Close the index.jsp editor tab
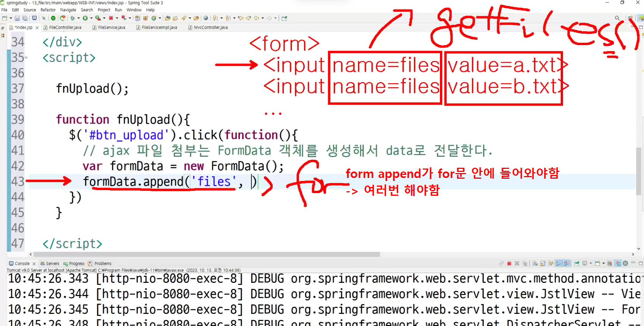Image resolution: width=644 pixels, height=326 pixels. [37, 28]
